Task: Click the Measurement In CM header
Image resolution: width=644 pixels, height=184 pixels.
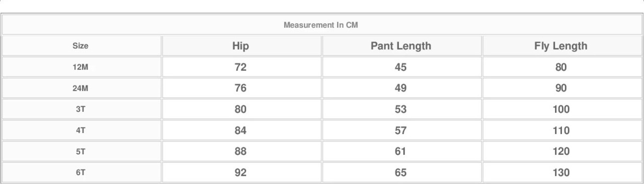Action: pos(321,25)
